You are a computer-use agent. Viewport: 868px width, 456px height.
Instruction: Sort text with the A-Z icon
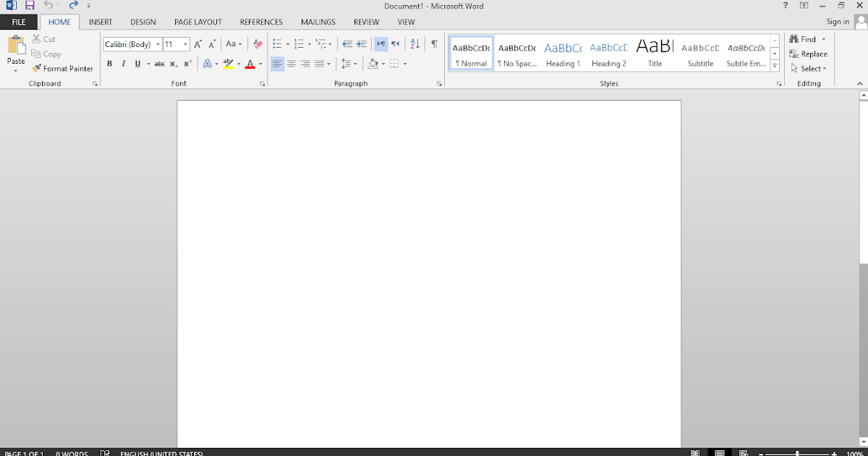[415, 44]
